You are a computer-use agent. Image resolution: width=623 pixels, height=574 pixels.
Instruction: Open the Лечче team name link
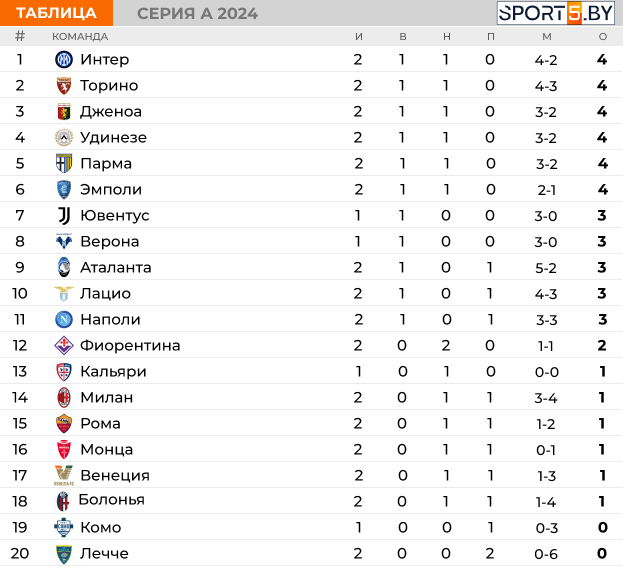[104, 554]
